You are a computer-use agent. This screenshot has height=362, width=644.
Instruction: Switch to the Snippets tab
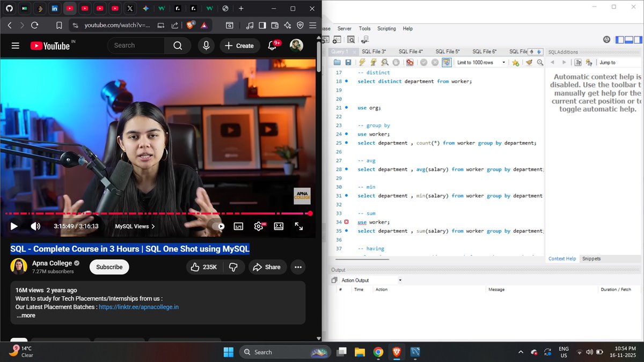click(591, 258)
